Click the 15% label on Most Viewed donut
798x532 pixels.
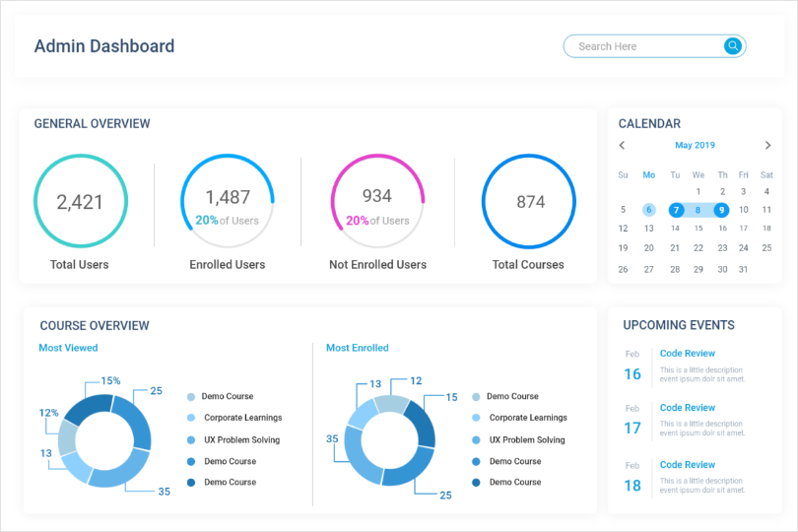point(110,381)
